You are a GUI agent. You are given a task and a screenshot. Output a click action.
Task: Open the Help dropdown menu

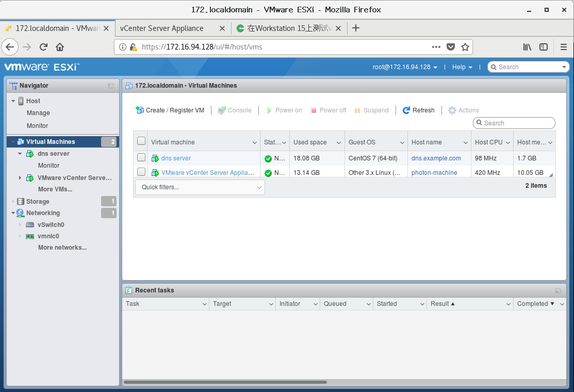click(x=462, y=67)
